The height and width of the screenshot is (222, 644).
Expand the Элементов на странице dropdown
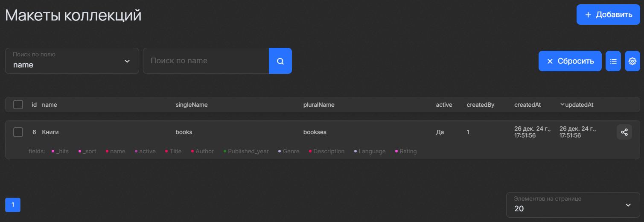click(573, 205)
